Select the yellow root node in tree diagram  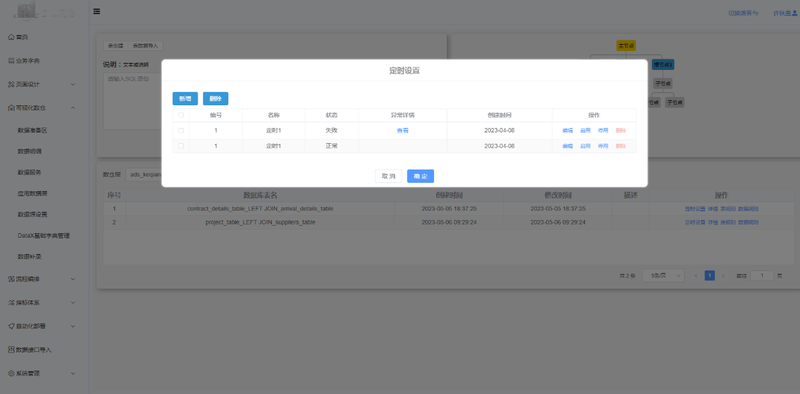(626, 45)
